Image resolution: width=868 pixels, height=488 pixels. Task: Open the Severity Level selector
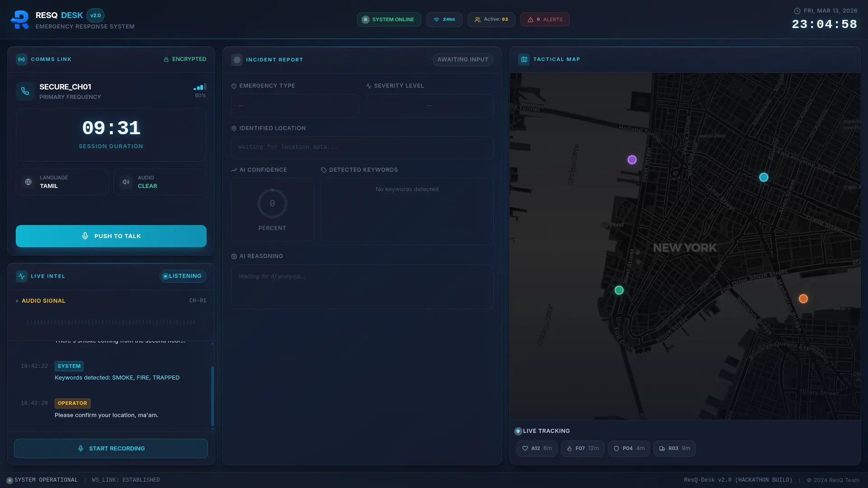pos(429,105)
